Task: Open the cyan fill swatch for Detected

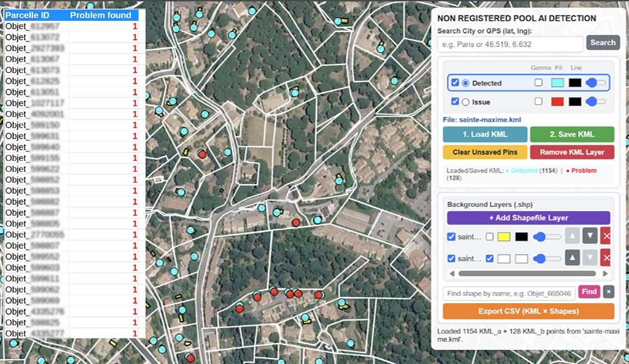Action: tap(557, 83)
